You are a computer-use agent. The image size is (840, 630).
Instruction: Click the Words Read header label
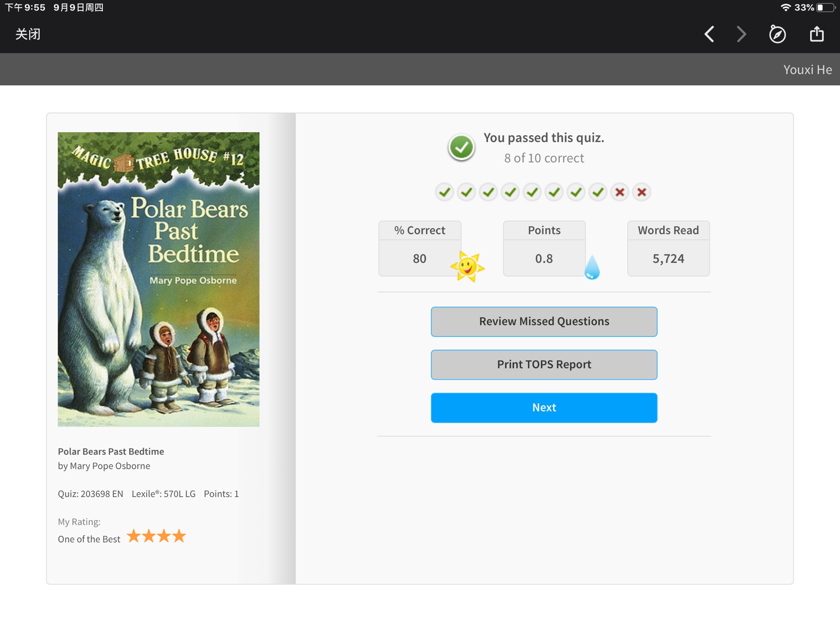coord(668,230)
